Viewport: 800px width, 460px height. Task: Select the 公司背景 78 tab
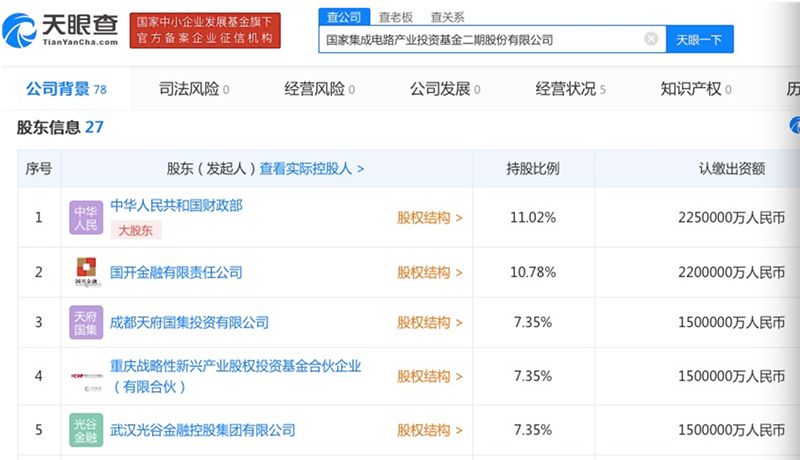66,89
